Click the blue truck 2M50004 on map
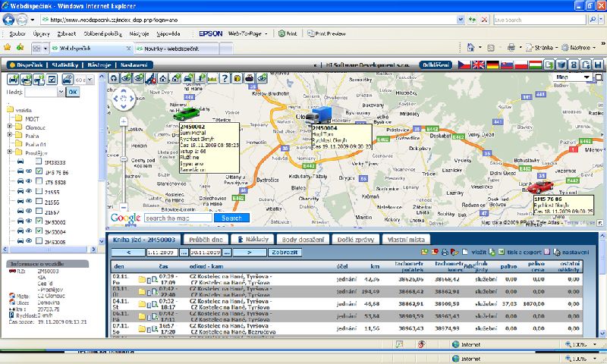The width and height of the screenshot is (607, 364). (318, 116)
